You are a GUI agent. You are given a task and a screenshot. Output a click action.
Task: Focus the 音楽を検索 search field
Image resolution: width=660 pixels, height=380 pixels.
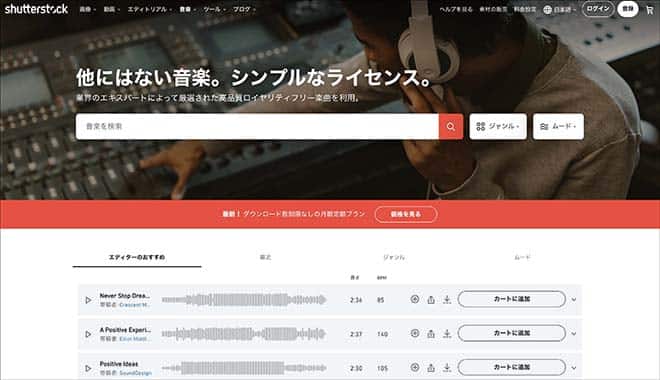257,126
